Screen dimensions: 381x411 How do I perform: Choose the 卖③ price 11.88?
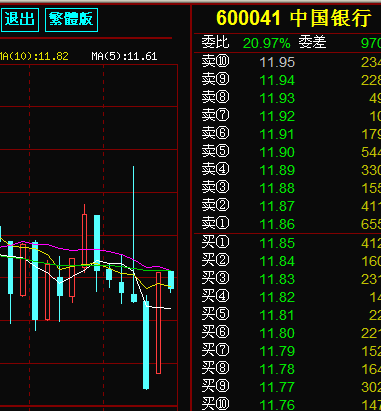point(277,188)
